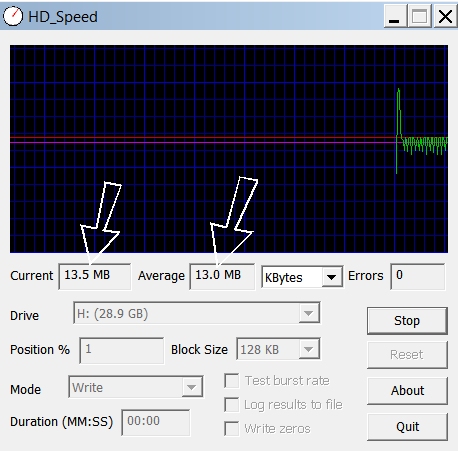Viewport: 458px width, 451px height.
Task: Click the Average speed readout field
Action: pos(222,276)
